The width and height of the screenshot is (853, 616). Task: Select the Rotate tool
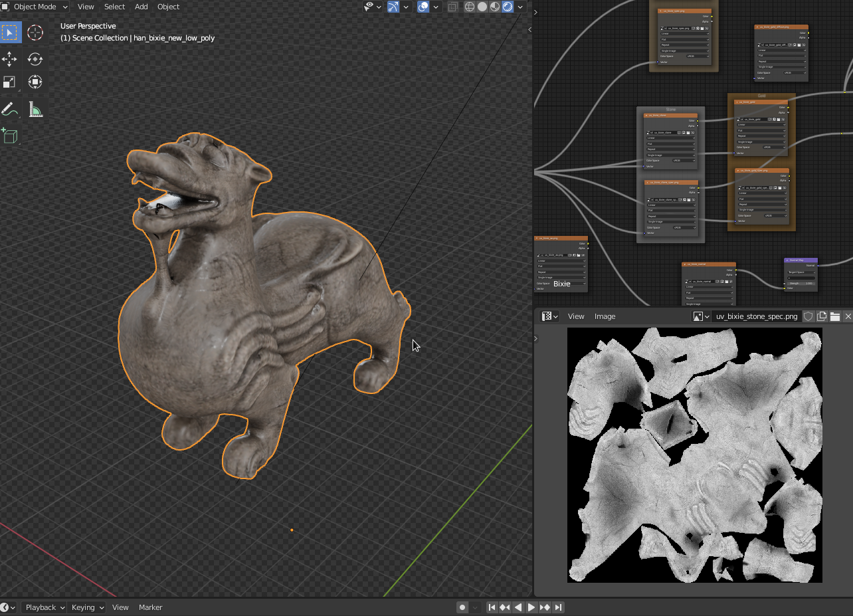(x=35, y=59)
